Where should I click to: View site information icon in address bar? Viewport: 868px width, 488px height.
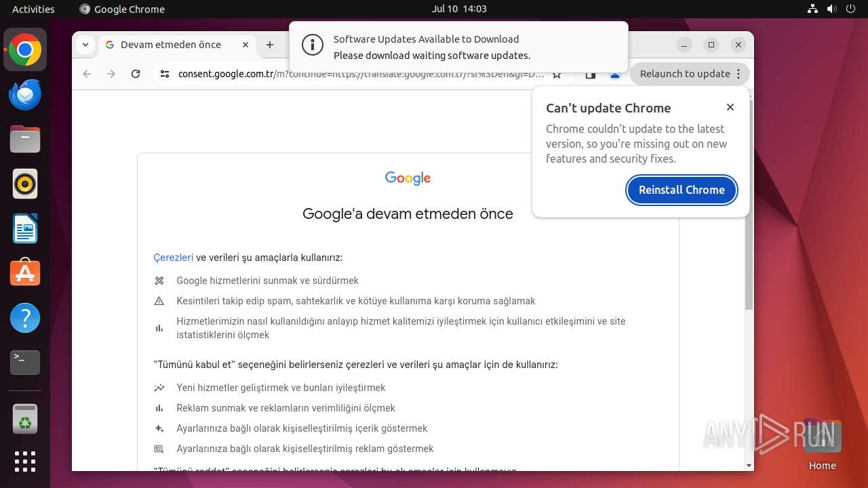(165, 74)
